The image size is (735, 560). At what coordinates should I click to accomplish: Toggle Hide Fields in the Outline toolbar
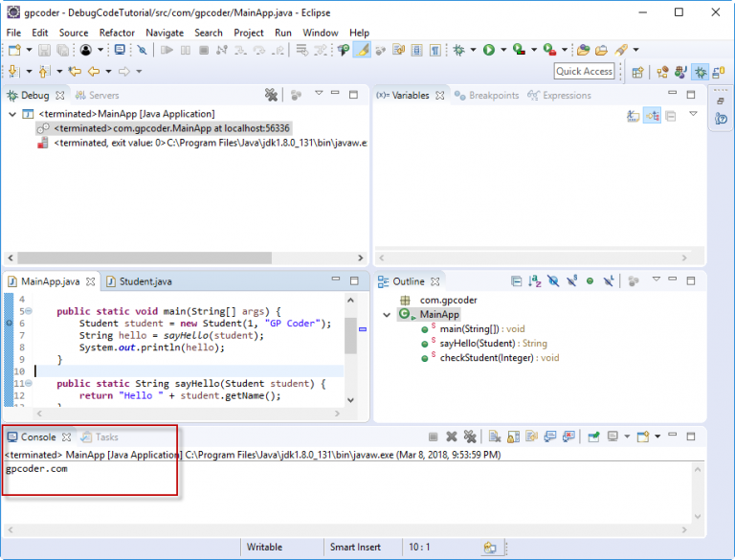(553, 281)
